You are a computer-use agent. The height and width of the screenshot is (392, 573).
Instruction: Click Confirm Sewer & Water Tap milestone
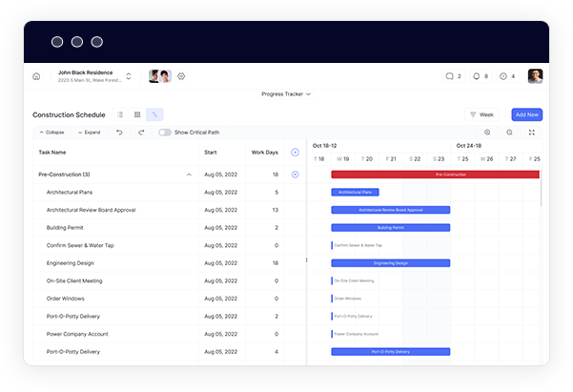point(332,245)
